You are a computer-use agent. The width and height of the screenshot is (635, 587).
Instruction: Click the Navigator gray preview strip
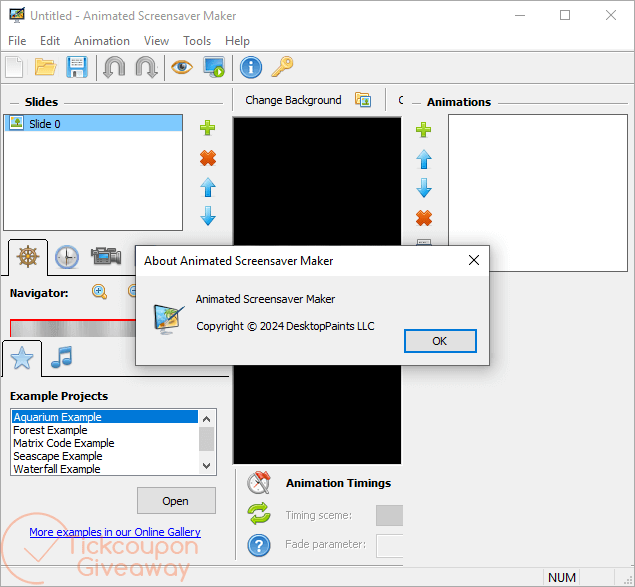point(73,329)
